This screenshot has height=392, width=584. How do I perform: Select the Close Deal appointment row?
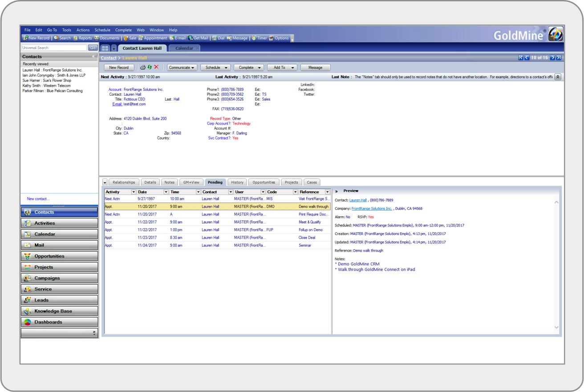(x=218, y=238)
